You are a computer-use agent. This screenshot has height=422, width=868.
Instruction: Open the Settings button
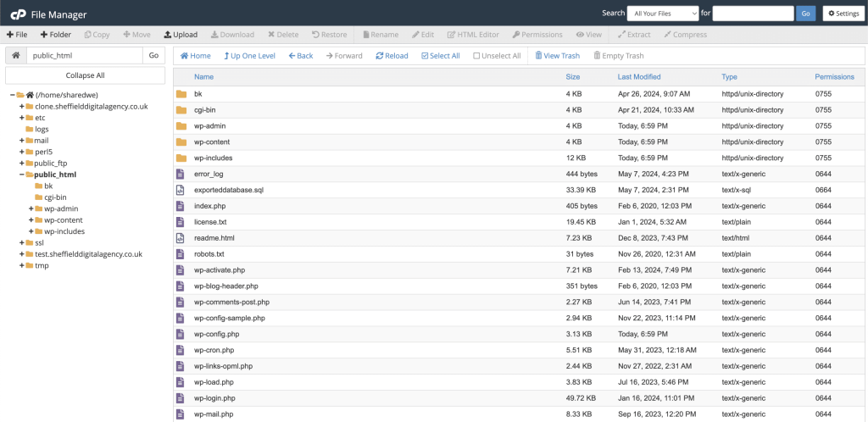pos(843,14)
